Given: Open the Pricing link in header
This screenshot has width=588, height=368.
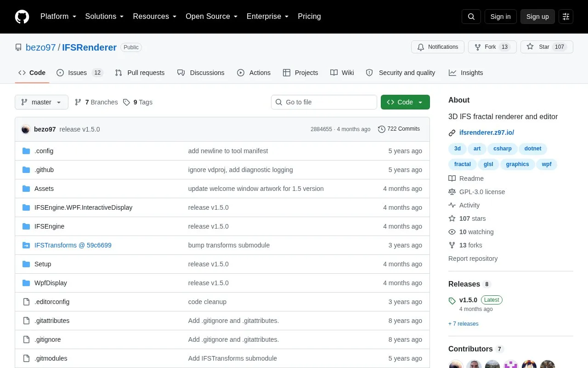Looking at the screenshot, I should pos(309,17).
